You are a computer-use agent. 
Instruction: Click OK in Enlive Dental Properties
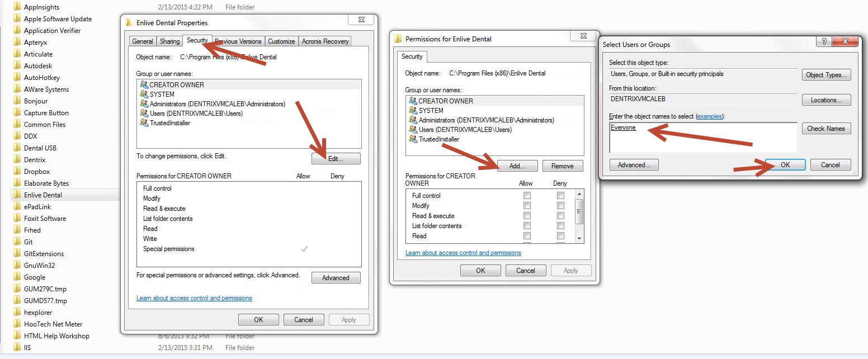(x=258, y=320)
